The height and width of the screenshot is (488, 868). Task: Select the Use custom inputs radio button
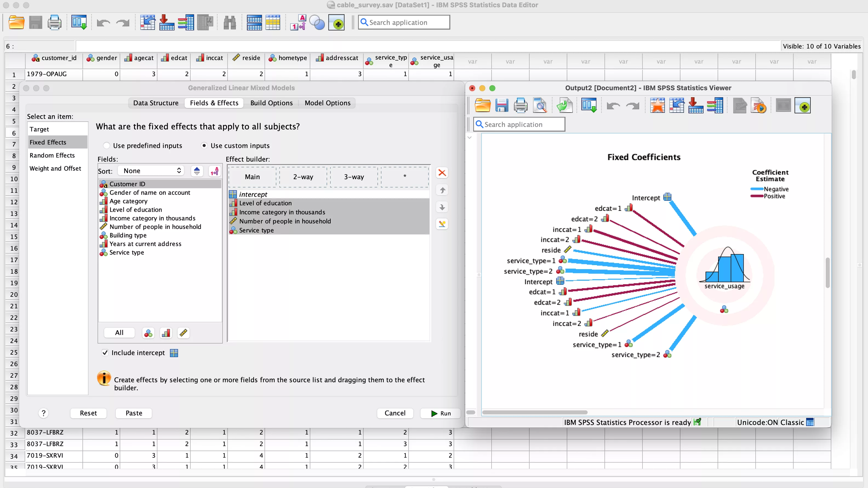click(204, 145)
